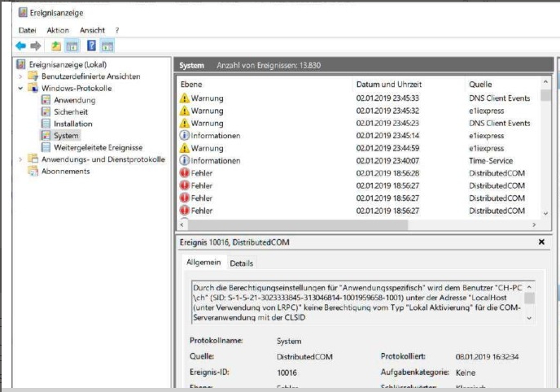
Task: Sort by Datum und Uhrzeit column header
Action: pos(389,85)
